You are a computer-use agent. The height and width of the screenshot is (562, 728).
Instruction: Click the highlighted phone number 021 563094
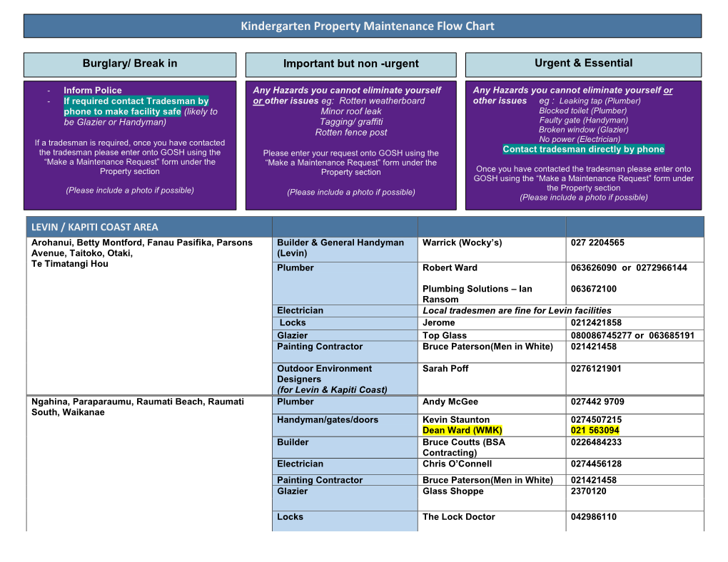(x=595, y=431)
